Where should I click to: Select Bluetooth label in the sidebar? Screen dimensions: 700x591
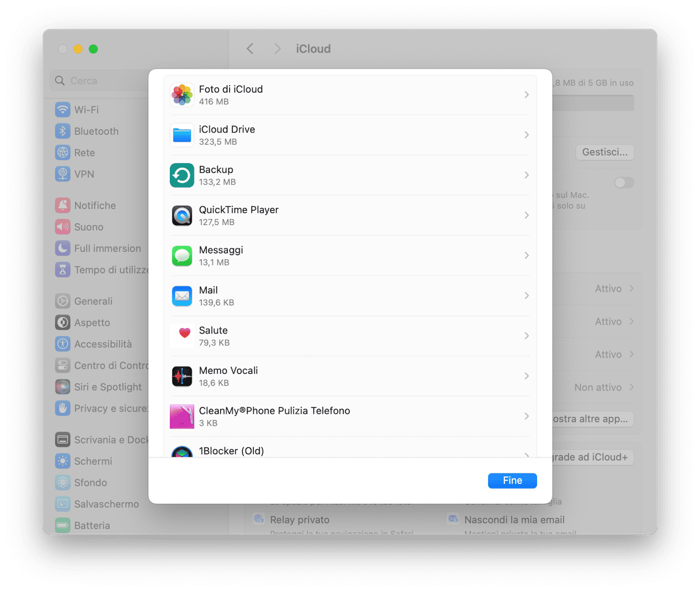coord(96,131)
